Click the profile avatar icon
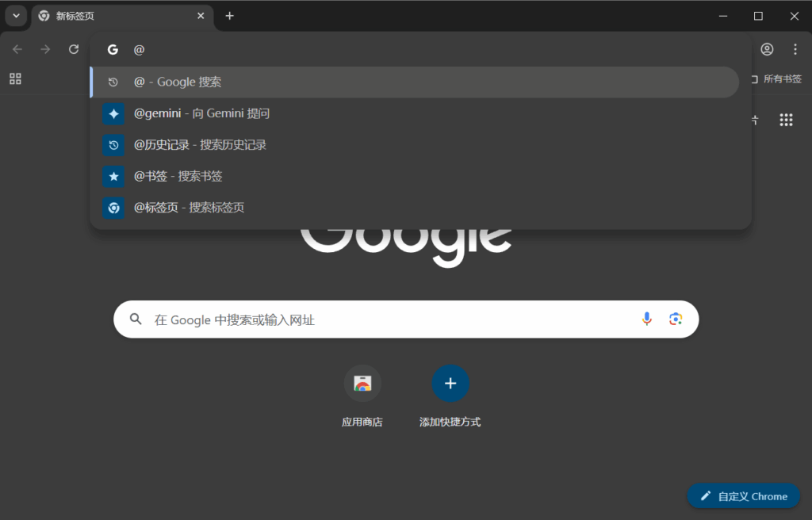812x520 pixels. click(767, 49)
